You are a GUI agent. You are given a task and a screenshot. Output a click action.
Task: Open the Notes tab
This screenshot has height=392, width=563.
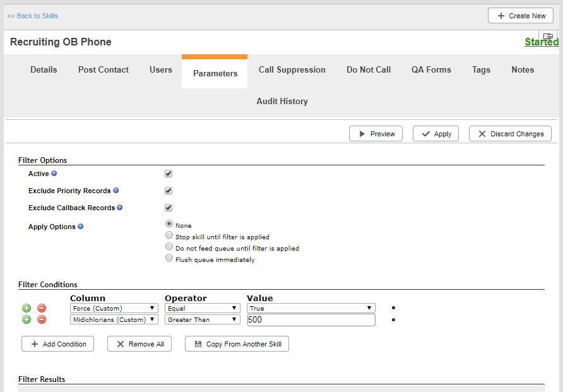point(523,69)
